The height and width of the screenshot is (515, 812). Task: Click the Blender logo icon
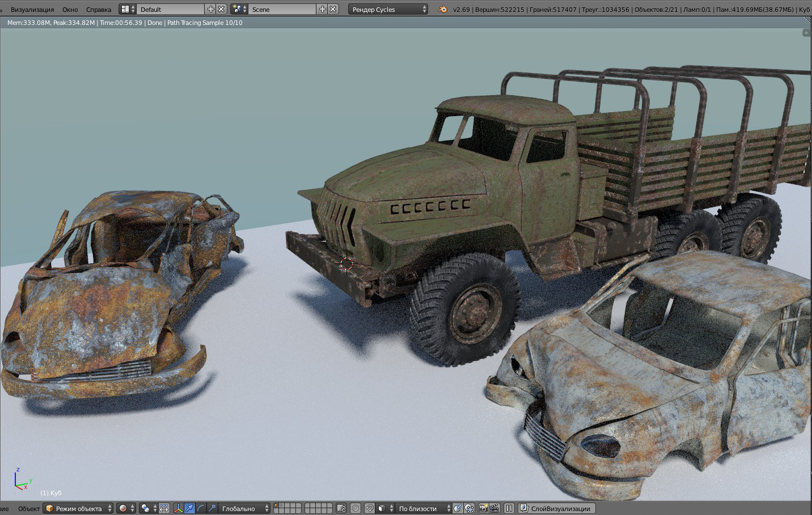(x=443, y=10)
